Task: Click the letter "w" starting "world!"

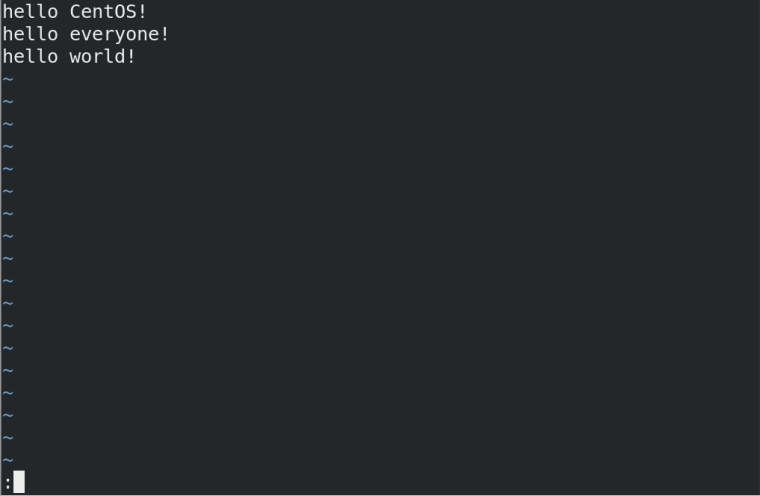Action: coord(75,57)
